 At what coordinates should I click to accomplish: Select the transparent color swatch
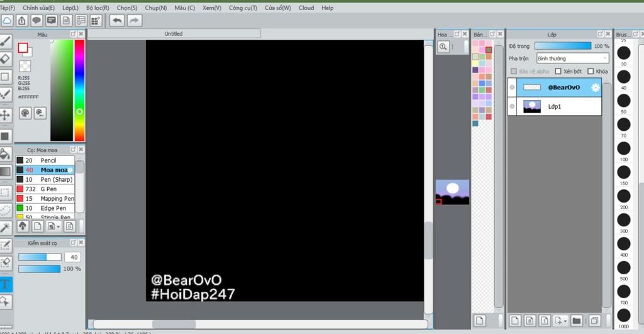pyautogui.click(x=25, y=66)
